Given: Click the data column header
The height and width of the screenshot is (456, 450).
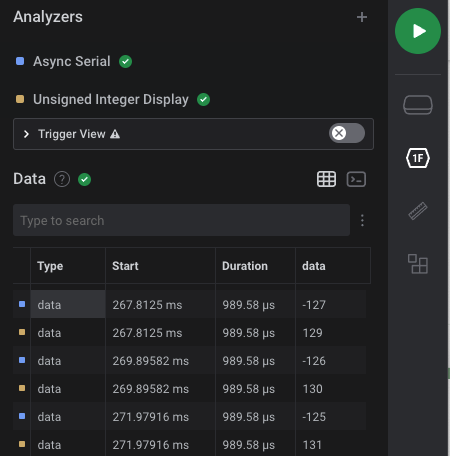Looking at the screenshot, I should [333, 266].
